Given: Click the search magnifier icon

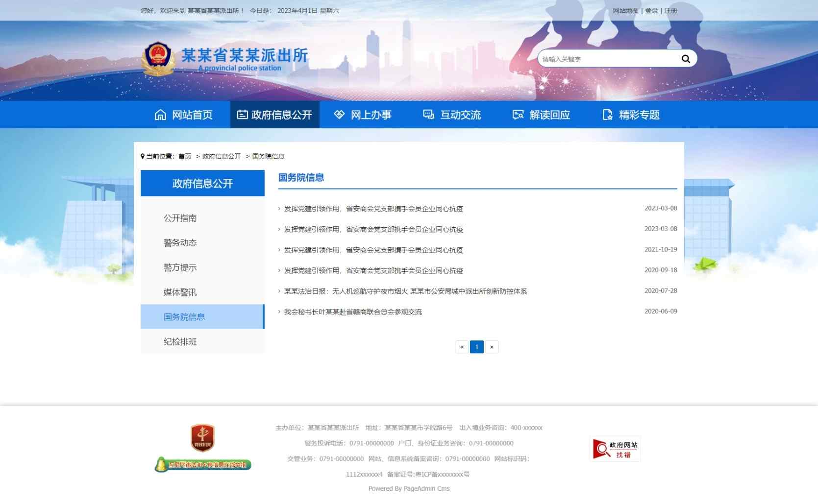Looking at the screenshot, I should click(x=685, y=59).
